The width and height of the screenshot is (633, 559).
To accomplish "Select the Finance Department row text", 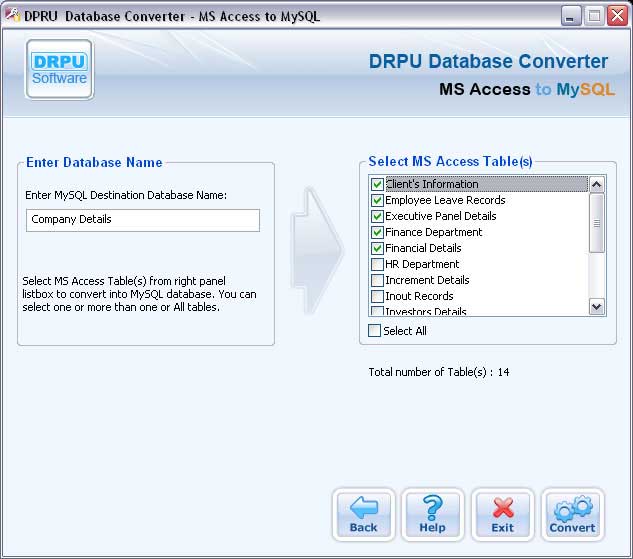I will tap(434, 232).
